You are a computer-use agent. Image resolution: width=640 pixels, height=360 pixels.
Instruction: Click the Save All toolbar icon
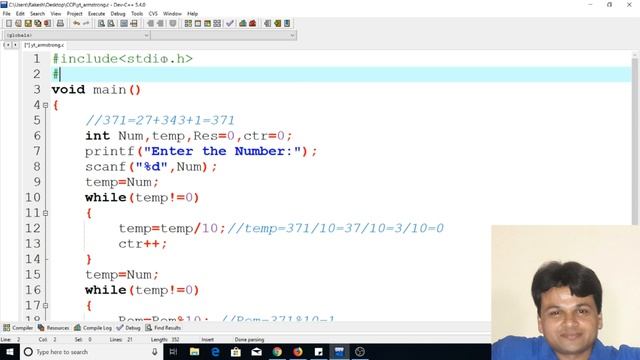pyautogui.click(x=38, y=24)
